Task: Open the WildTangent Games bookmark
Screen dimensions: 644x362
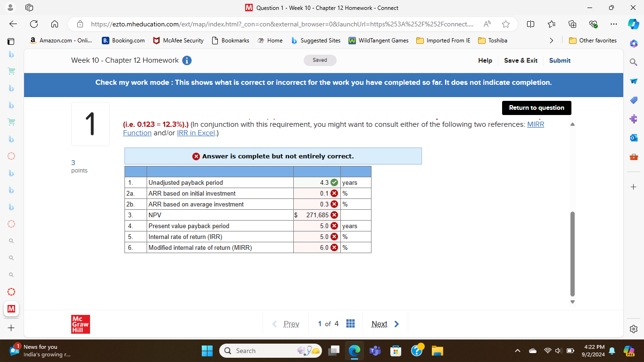Action: tap(379, 41)
